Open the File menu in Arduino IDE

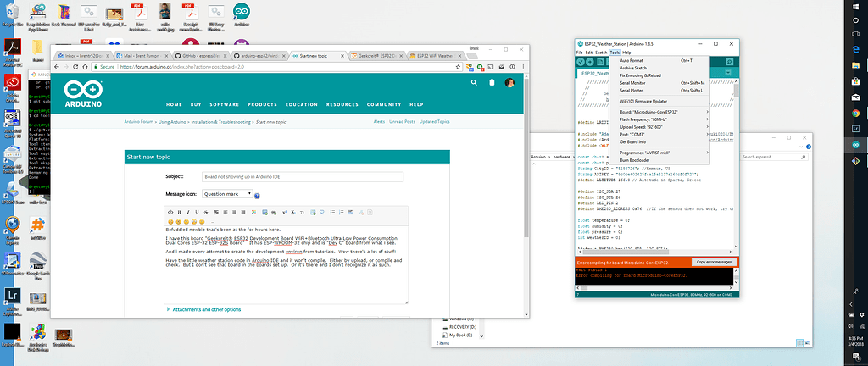click(x=580, y=52)
